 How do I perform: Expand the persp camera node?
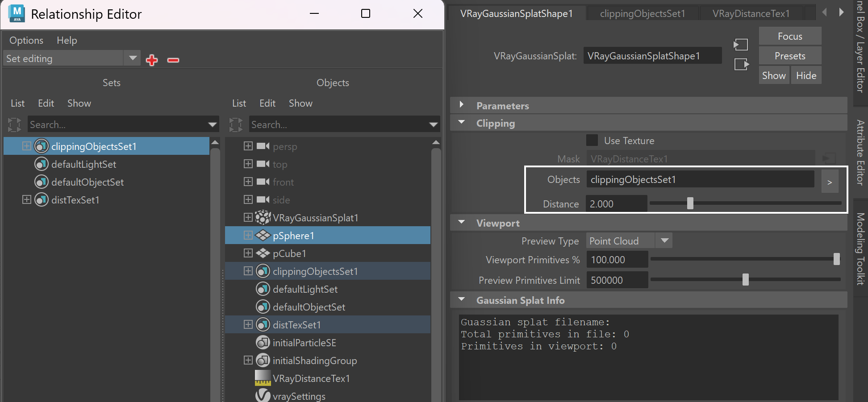pos(248,146)
